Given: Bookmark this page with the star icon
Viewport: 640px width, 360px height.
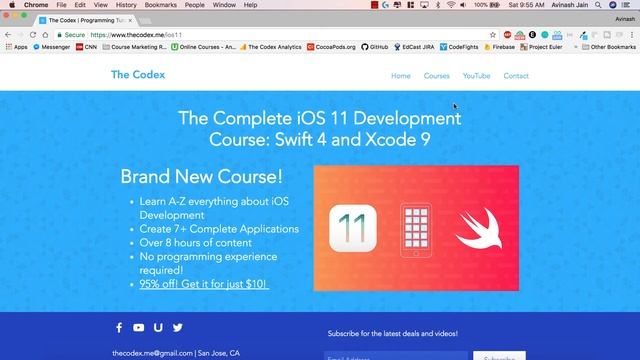Looking at the screenshot, I should click(x=493, y=35).
